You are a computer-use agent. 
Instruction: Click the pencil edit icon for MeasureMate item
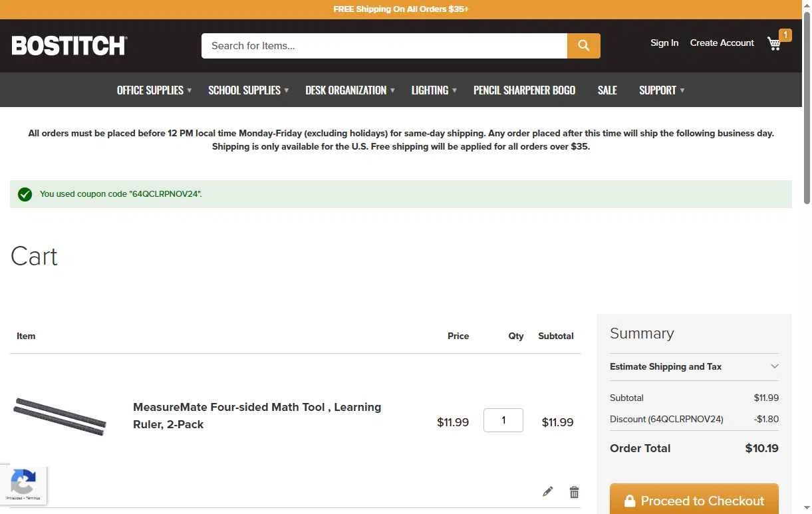[548, 491]
